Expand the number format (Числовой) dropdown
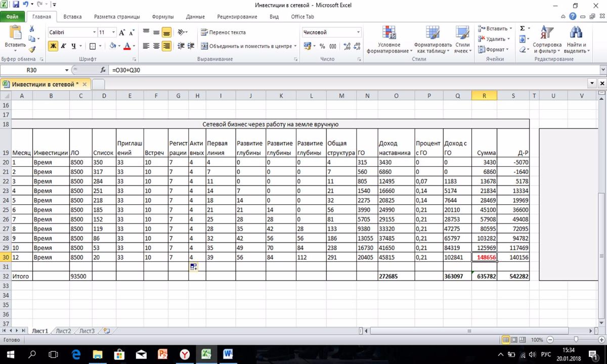Viewport: 607px width, 364px height. 358,32
